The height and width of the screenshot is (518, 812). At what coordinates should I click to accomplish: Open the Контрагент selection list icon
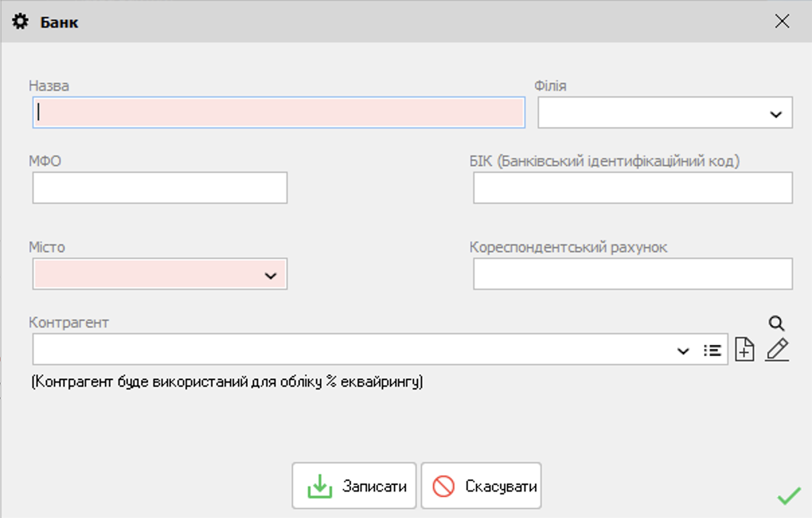tap(713, 350)
